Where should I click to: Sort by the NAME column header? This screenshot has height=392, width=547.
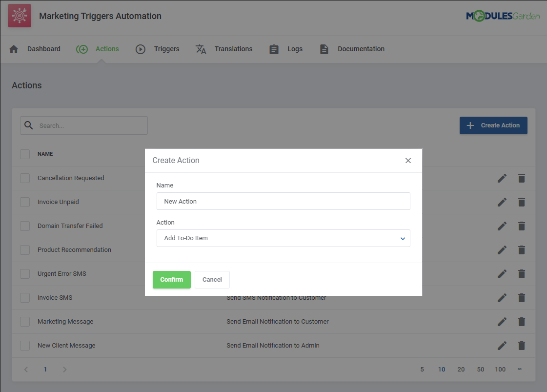[45, 154]
